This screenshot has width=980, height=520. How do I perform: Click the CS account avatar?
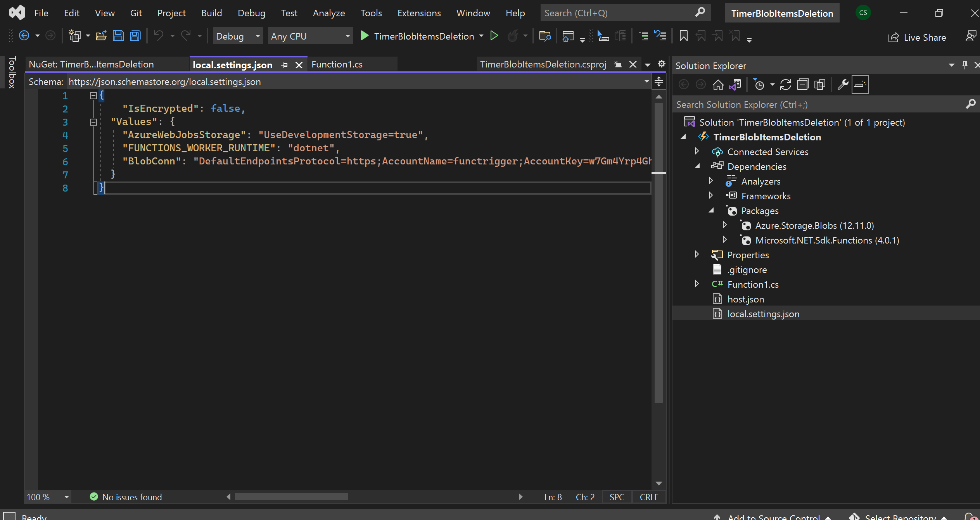coord(863,13)
